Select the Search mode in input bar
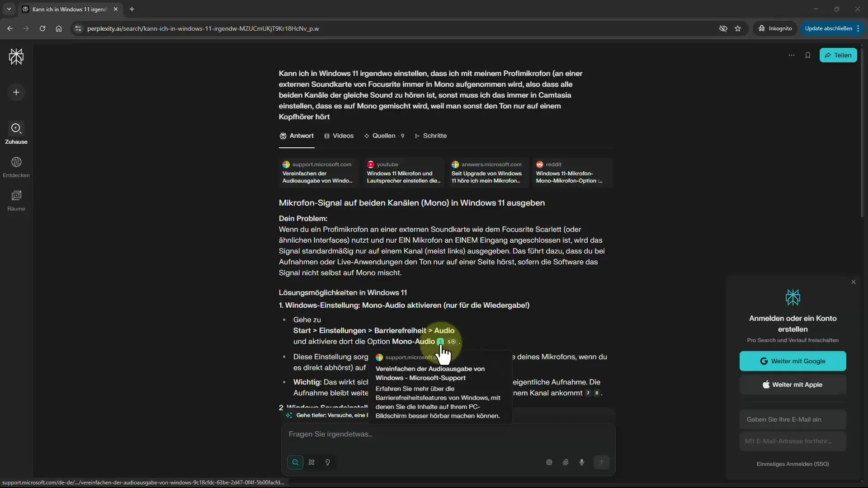Screen dimensions: 868x488 coord(295,462)
